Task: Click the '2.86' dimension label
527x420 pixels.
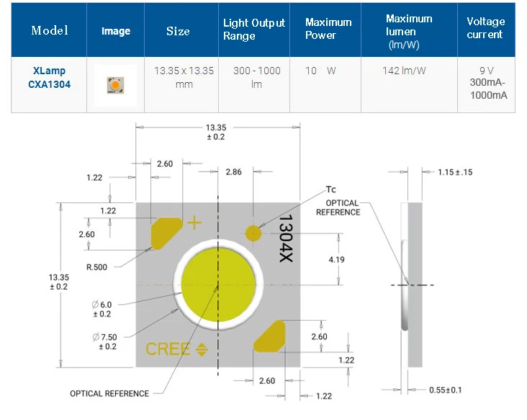Action: 233,172
